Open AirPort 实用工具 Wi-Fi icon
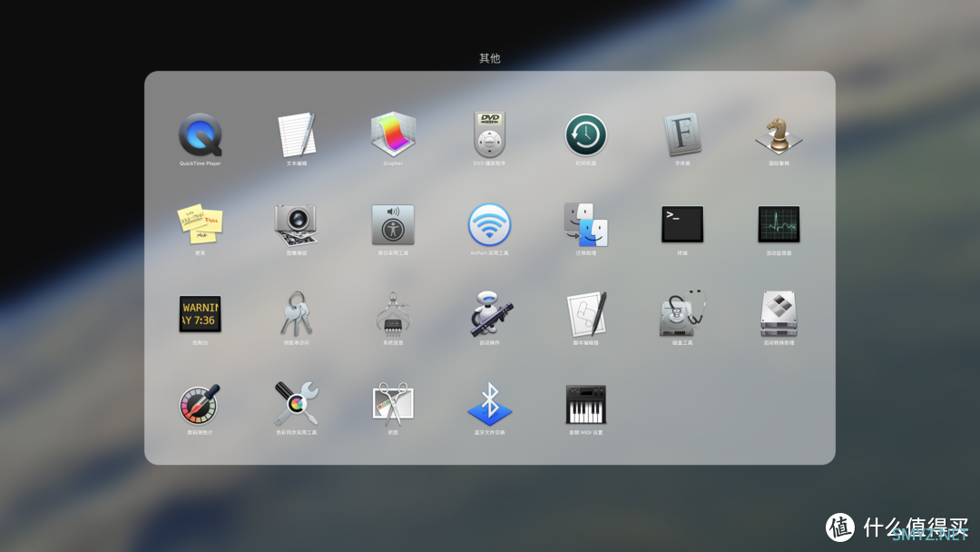980x552 pixels. coord(489,224)
